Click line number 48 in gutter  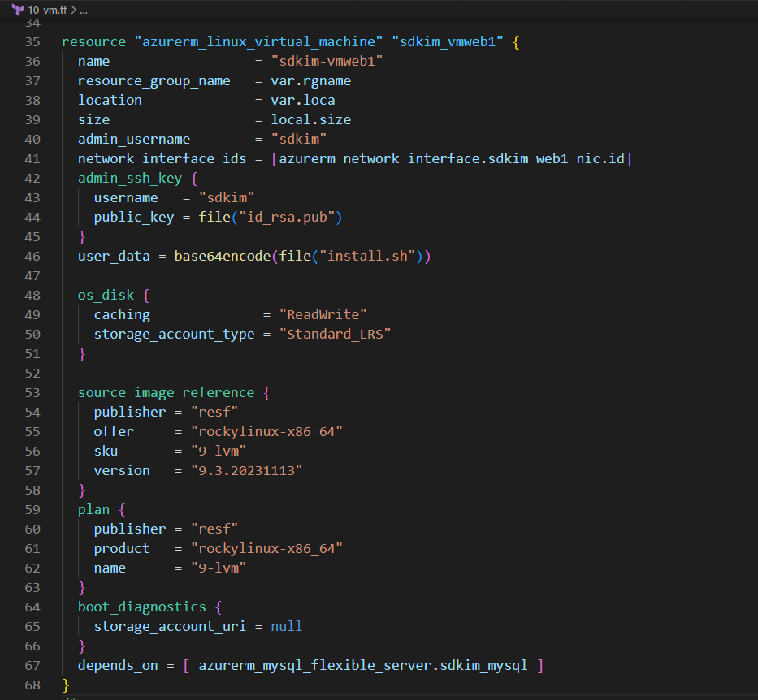point(32,295)
